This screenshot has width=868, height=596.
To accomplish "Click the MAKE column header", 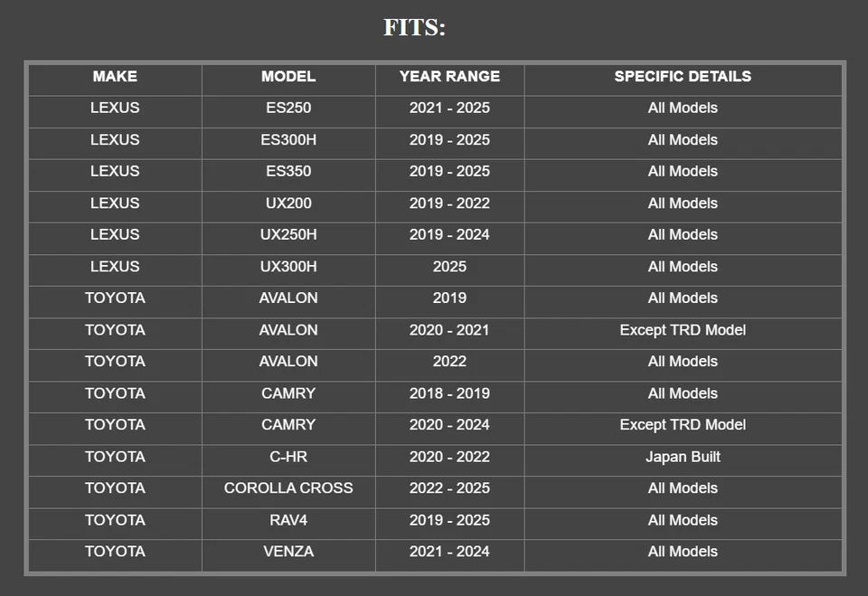I will (115, 77).
